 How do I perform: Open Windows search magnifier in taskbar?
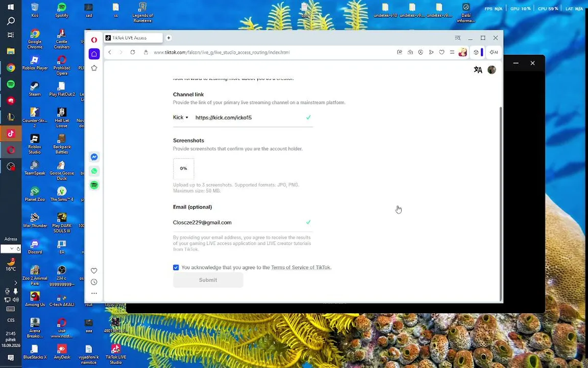coord(11,21)
